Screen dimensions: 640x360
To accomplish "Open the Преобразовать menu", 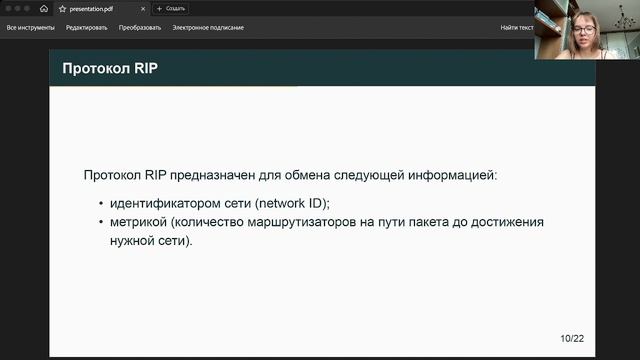I will click(140, 28).
